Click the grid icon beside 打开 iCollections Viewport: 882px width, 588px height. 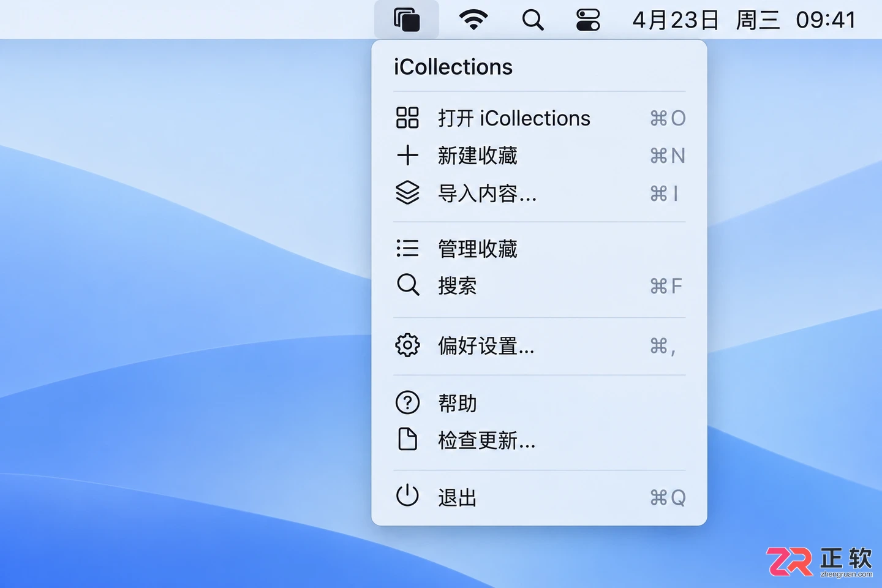[x=407, y=118]
